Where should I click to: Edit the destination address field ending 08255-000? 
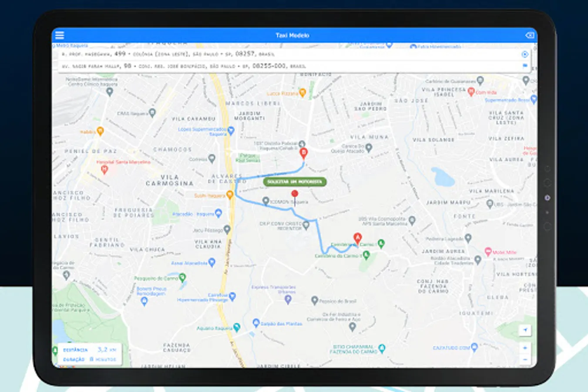294,66
